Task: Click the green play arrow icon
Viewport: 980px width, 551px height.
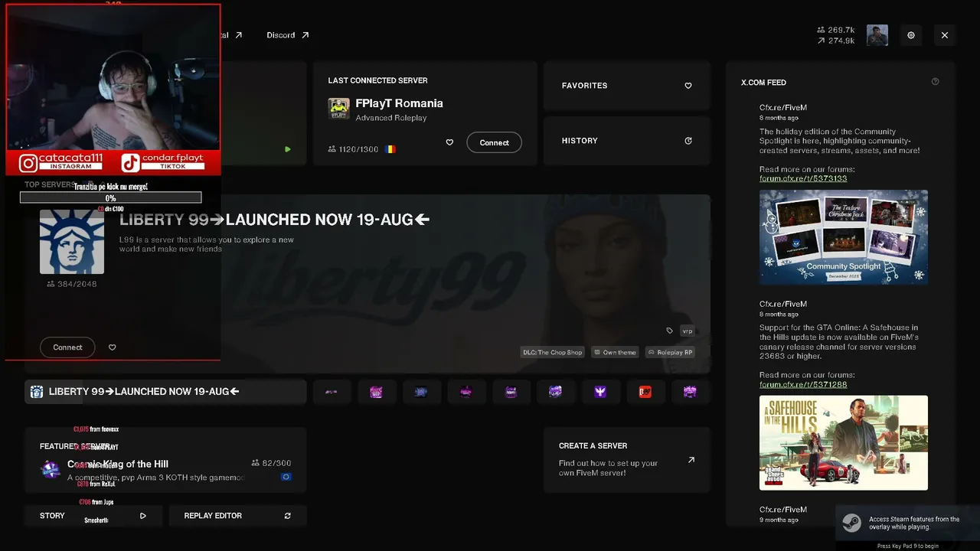Action: 288,149
